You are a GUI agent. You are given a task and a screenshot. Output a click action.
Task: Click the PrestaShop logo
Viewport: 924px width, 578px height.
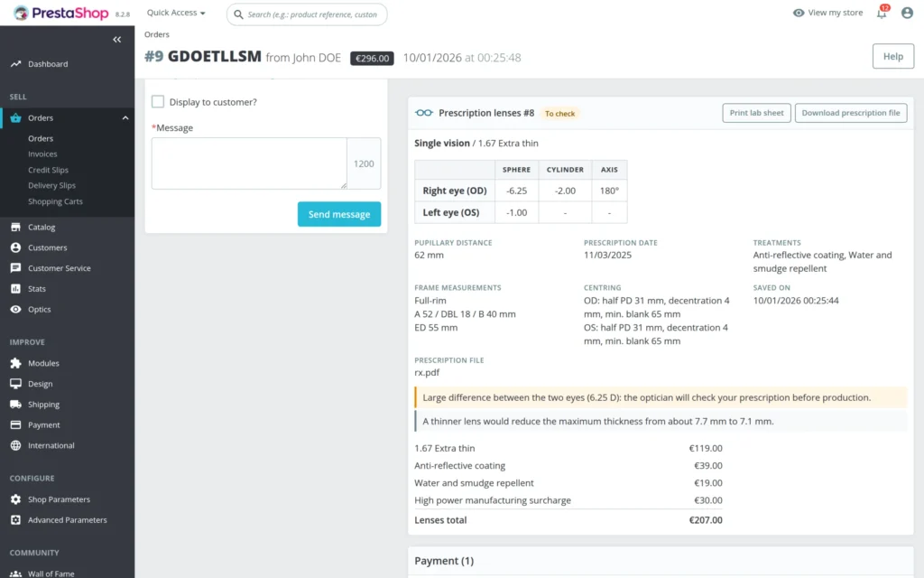[61, 13]
